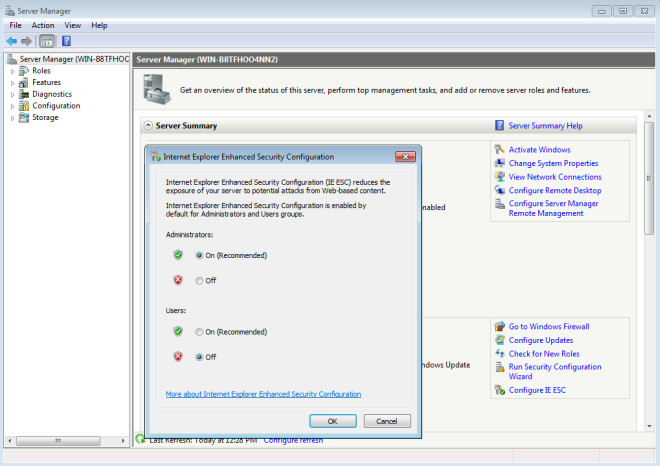This screenshot has width=660, height=466.
Task: Click the Activate Windows icon
Action: pos(500,149)
